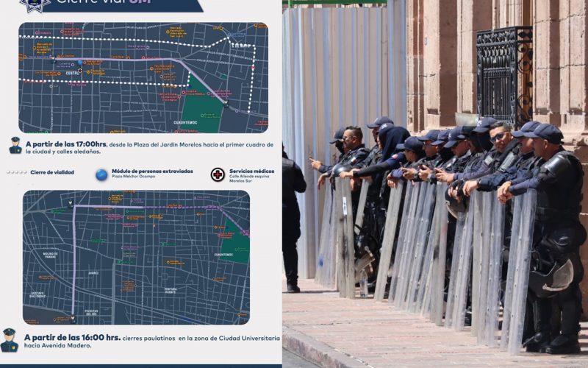Viewport: 588px width, 368px height.
Task: Click the police star badge logo
Action: click(35, 5)
